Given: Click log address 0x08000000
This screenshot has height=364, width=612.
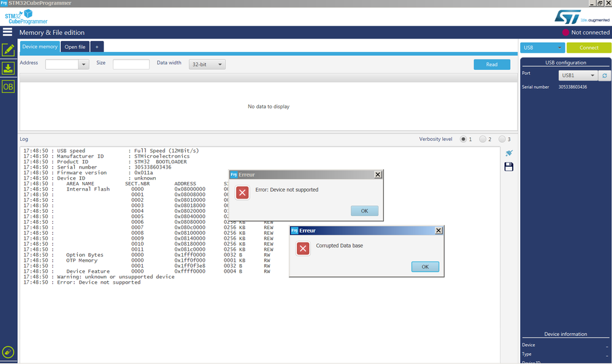Looking at the screenshot, I should pyautogui.click(x=189, y=189).
